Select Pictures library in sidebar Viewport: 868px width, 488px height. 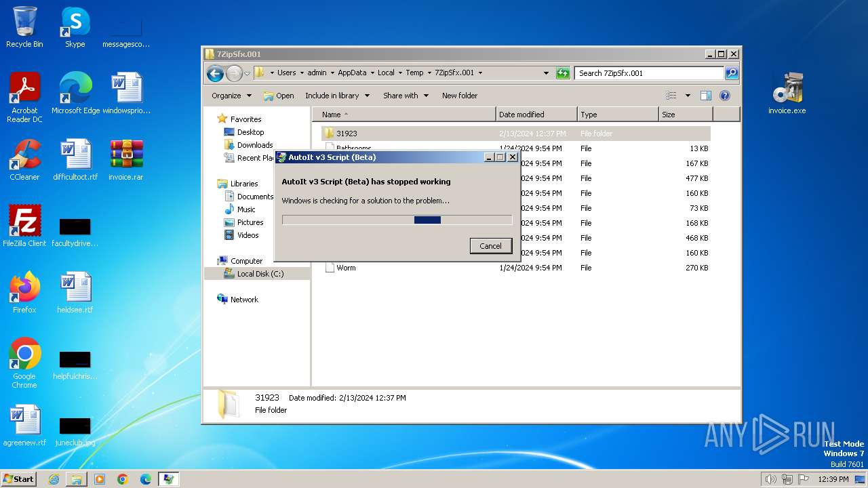(243, 222)
